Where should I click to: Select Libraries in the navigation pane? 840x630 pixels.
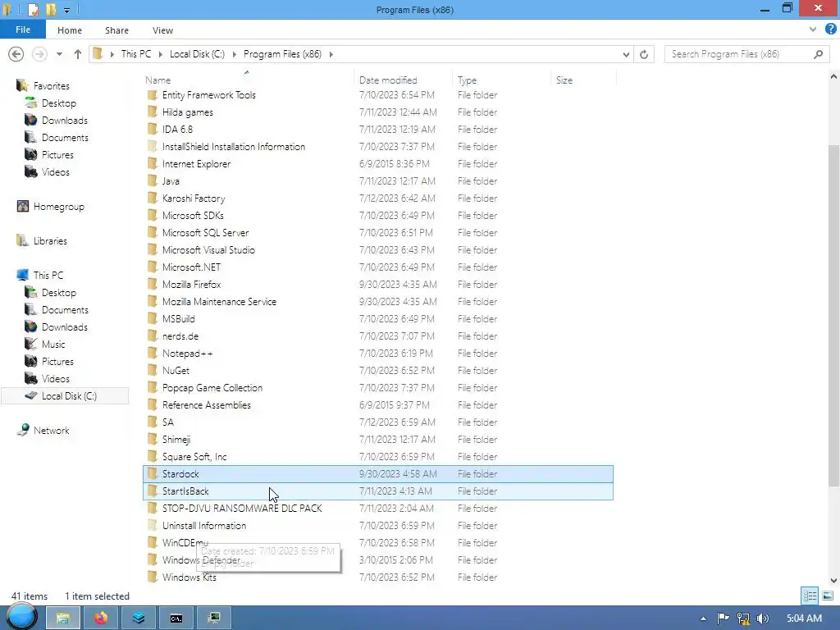50,241
